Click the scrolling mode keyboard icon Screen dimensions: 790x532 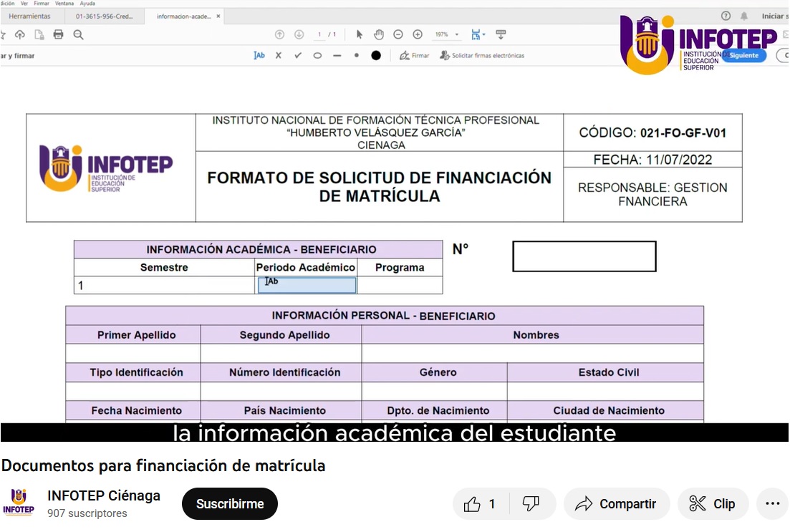(x=501, y=34)
